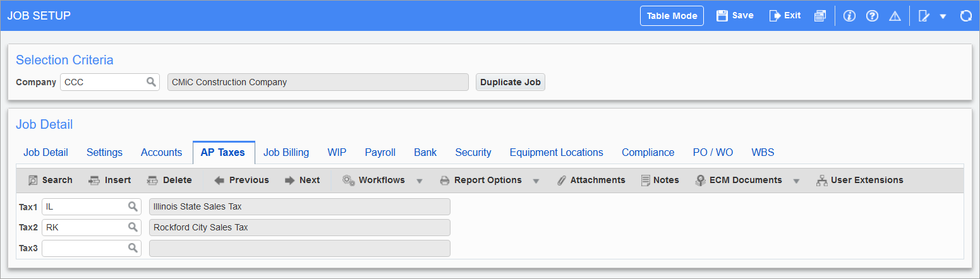Viewport: 980px width, 279px height.
Task: Click the Search toolbar icon
Action: point(33,181)
